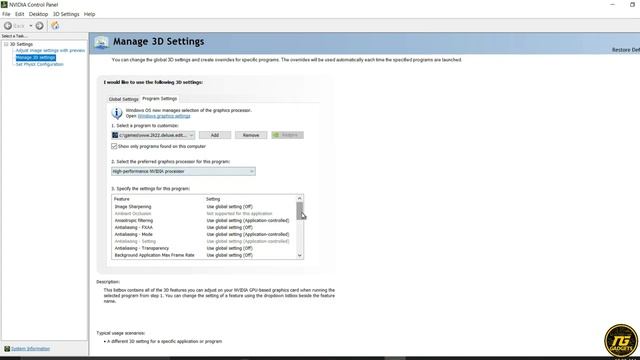Viewport: 640px width, 360px height.
Task: Click the Feature column header
Action: (x=122, y=199)
